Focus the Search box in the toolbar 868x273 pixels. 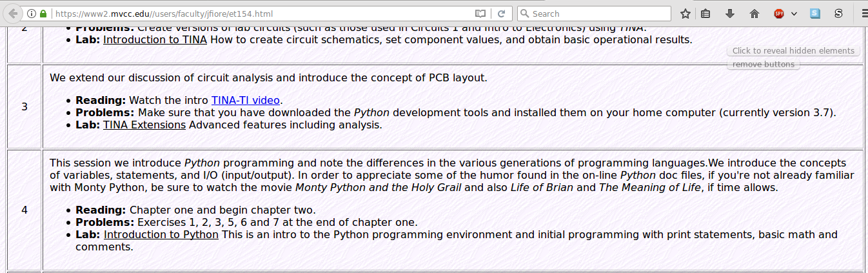594,14
